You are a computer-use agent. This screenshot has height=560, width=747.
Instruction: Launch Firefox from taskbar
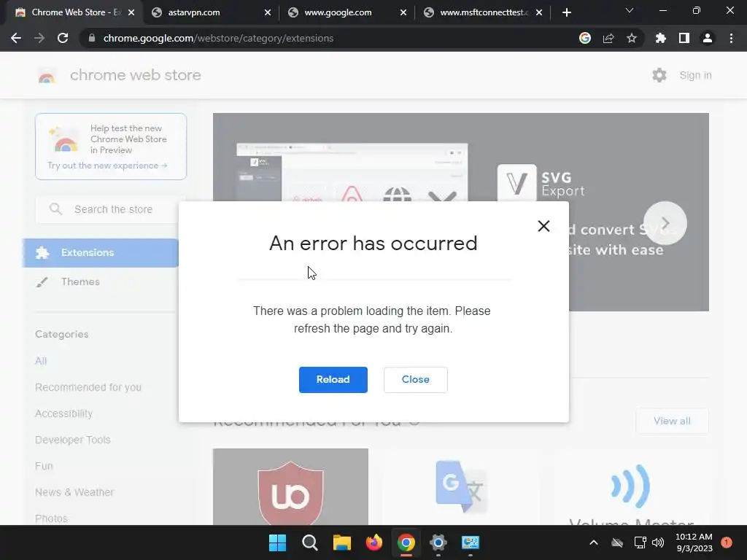click(x=374, y=542)
